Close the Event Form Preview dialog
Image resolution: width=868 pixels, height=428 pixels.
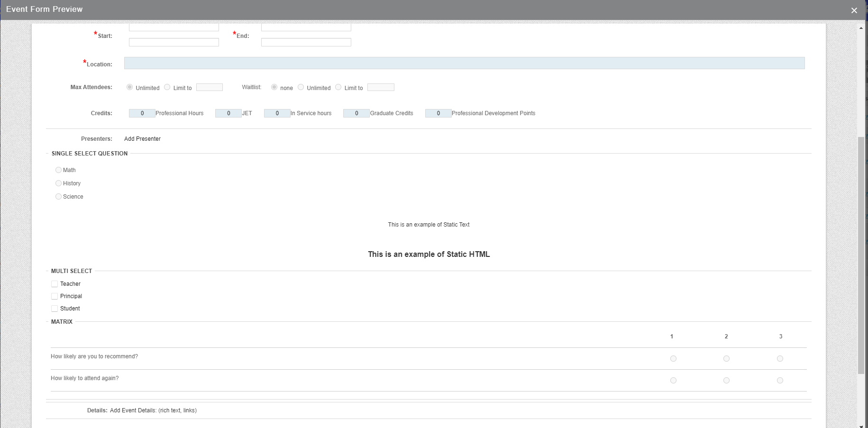click(854, 10)
